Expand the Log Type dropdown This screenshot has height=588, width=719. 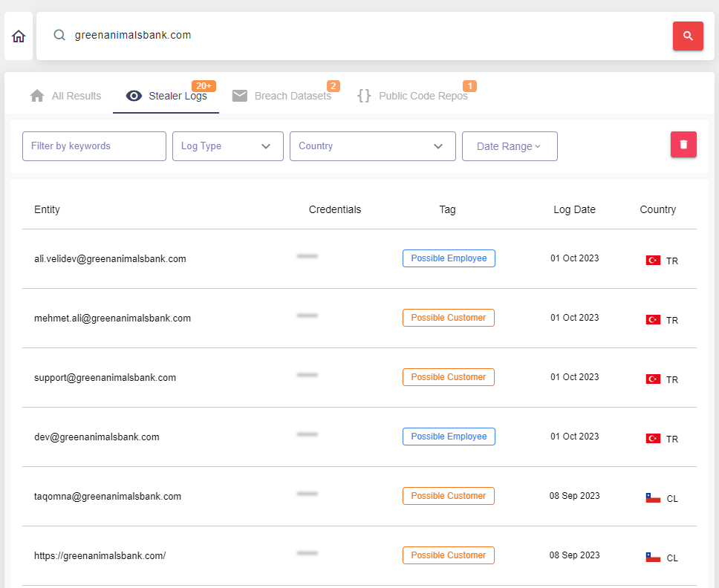point(228,146)
